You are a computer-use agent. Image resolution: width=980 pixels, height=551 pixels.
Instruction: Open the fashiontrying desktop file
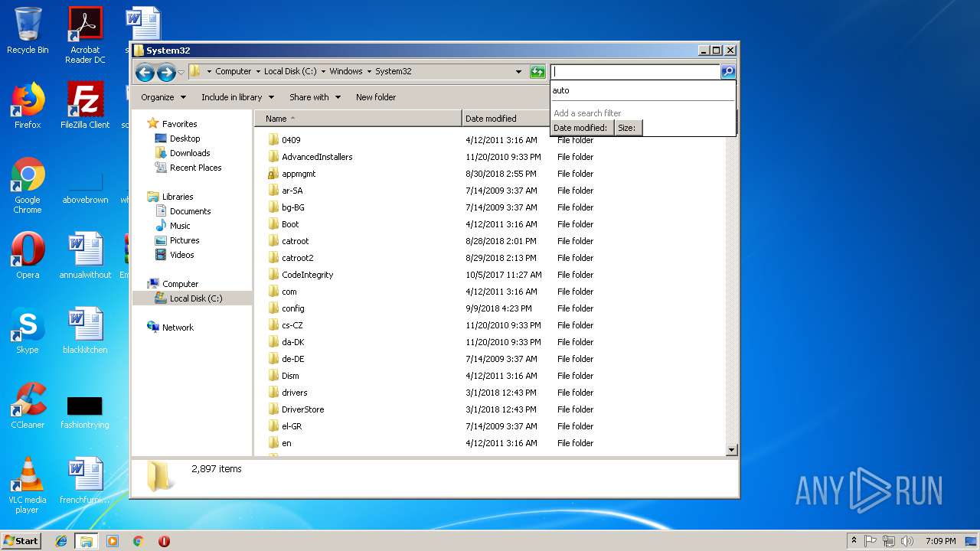pyautogui.click(x=85, y=411)
